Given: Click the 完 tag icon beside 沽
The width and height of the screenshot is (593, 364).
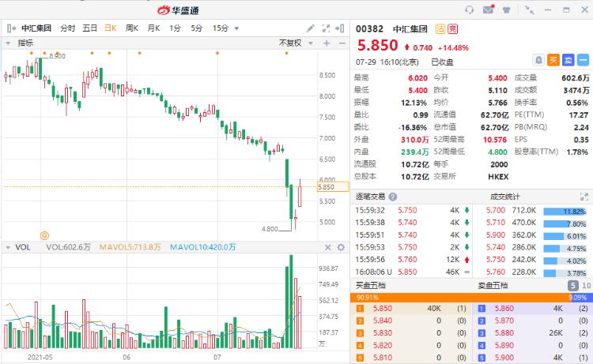Looking at the screenshot, I should [453, 29].
